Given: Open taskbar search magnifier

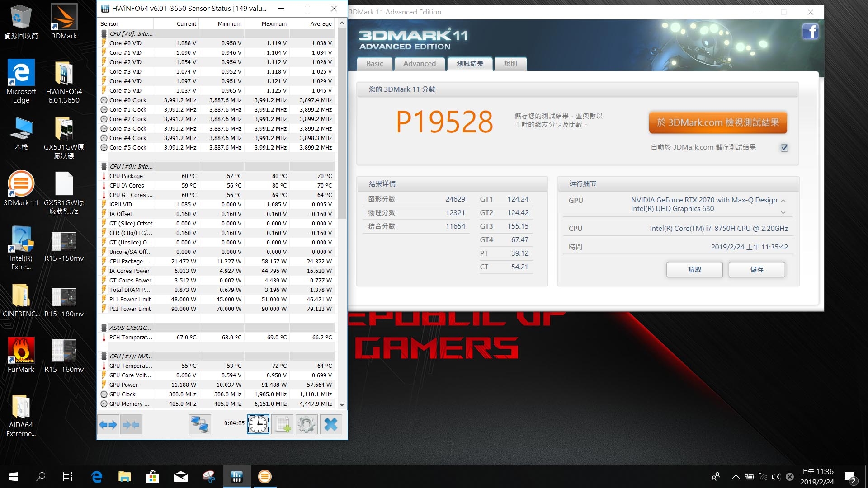Looking at the screenshot, I should [x=41, y=477].
